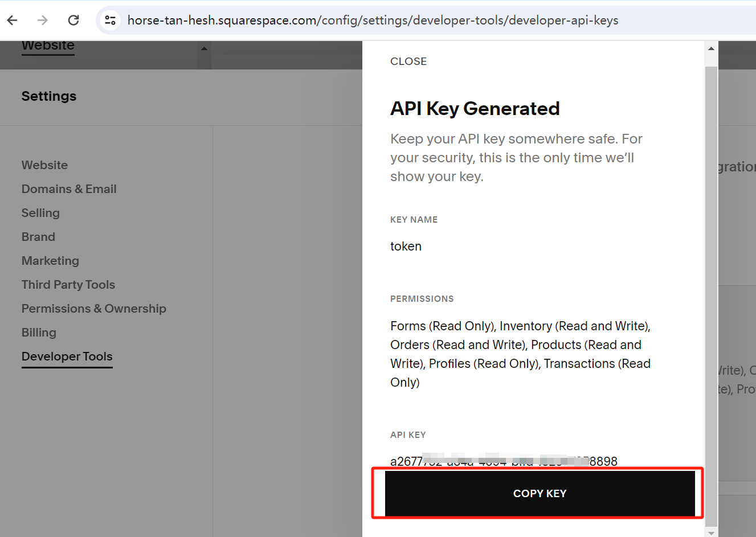
Task: Click the partially masked API key text
Action: point(503,461)
